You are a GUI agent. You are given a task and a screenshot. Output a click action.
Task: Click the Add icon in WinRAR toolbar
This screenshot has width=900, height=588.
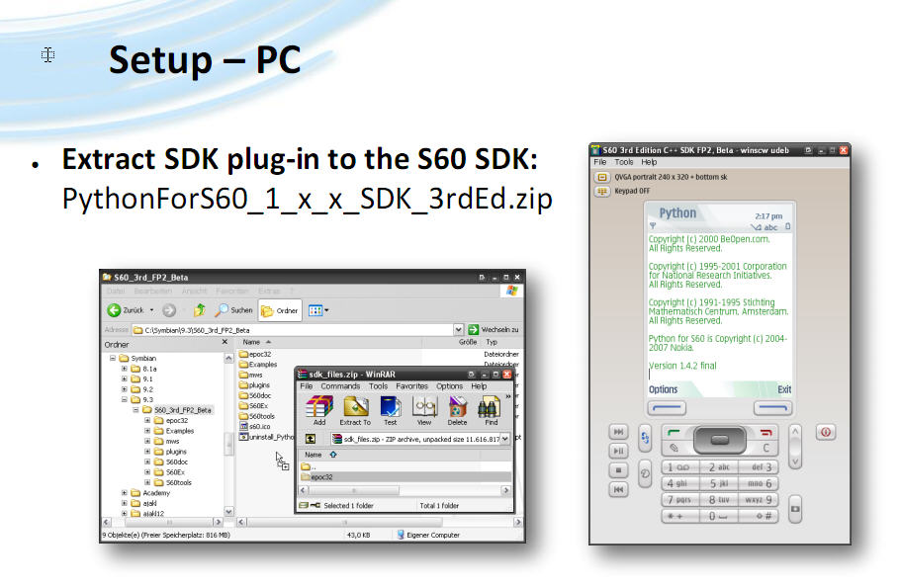pyautogui.click(x=319, y=411)
